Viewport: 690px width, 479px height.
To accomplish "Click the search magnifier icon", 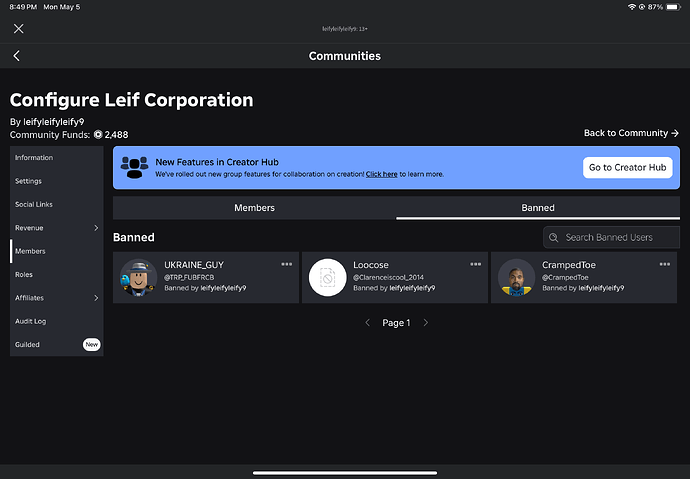I will point(554,238).
